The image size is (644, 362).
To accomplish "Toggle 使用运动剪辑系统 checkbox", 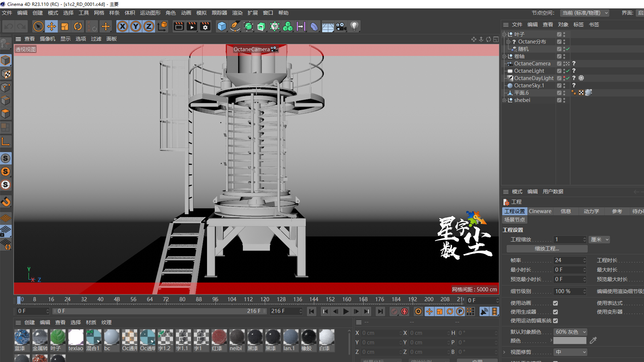I will (x=555, y=321).
